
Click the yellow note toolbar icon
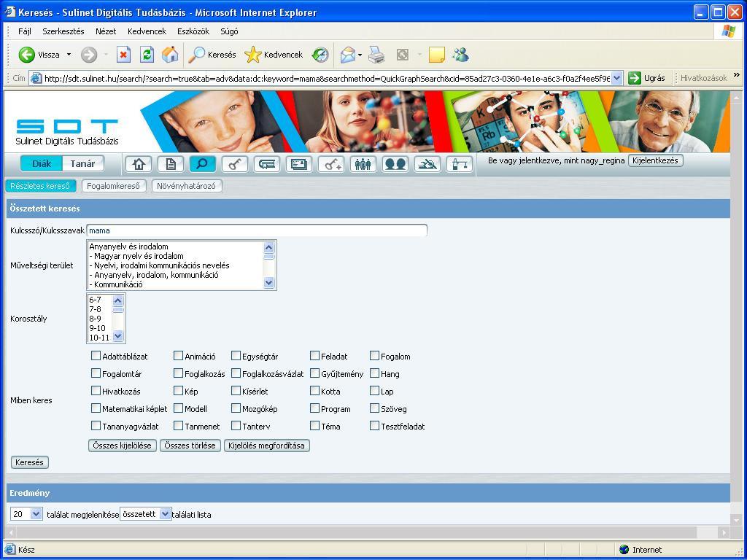(x=436, y=55)
